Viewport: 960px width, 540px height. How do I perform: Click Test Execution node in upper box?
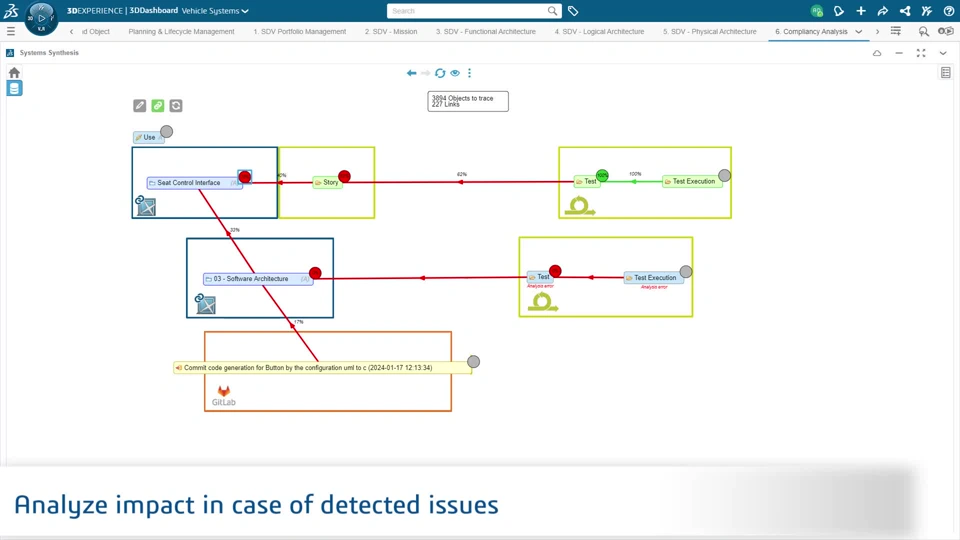tap(692, 182)
